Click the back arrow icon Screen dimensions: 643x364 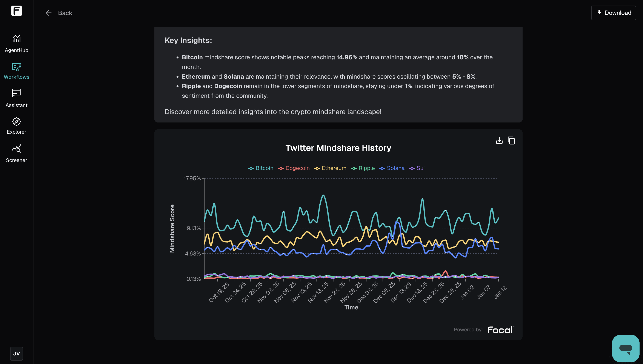point(49,13)
